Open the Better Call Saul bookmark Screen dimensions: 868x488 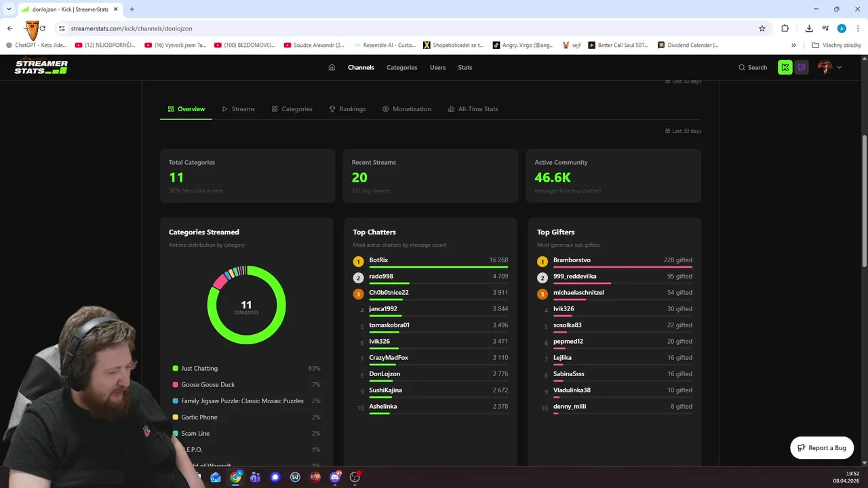pyautogui.click(x=618, y=45)
